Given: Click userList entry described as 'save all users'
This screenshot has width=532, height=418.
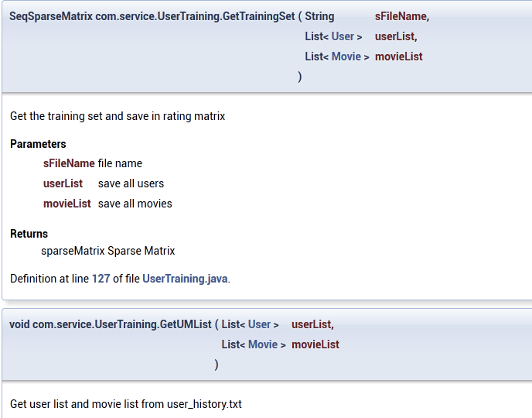Looking at the screenshot, I should (x=63, y=183).
